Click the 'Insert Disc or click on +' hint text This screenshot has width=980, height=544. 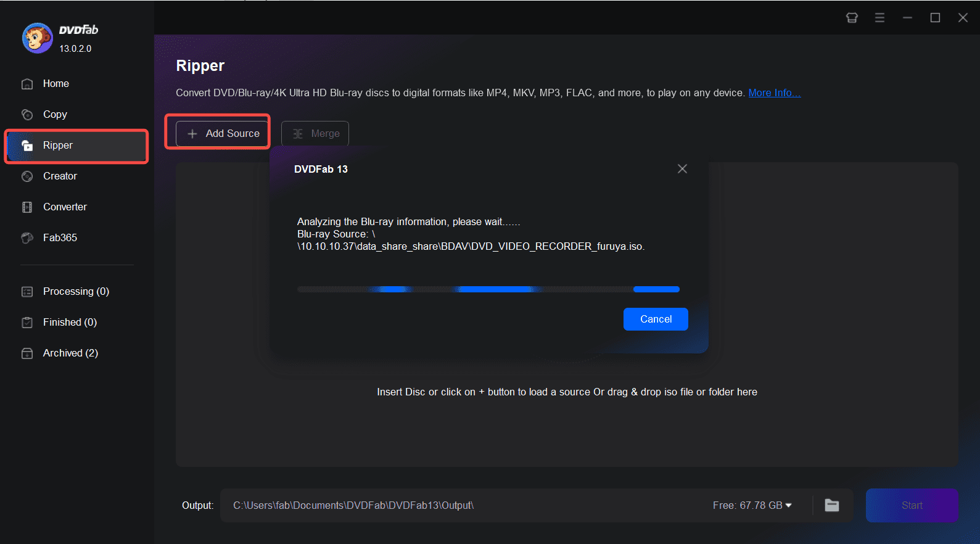click(x=567, y=392)
